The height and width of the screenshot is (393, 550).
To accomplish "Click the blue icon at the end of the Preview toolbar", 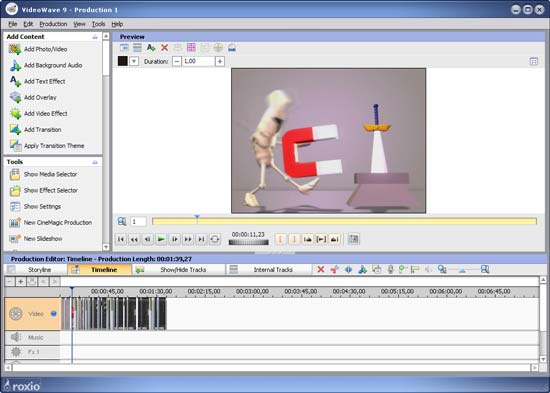I will 232,48.
